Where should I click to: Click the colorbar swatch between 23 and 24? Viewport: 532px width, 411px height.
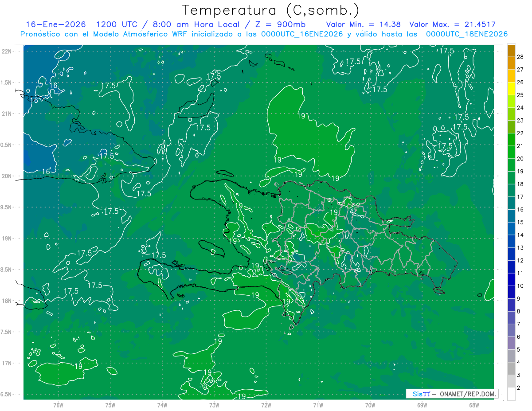[x=511, y=114]
